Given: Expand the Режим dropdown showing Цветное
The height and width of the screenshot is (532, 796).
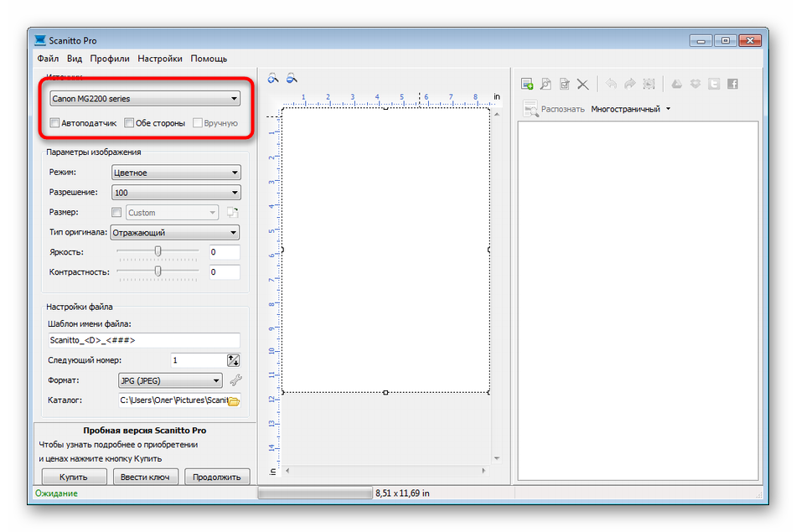Looking at the screenshot, I should point(176,173).
